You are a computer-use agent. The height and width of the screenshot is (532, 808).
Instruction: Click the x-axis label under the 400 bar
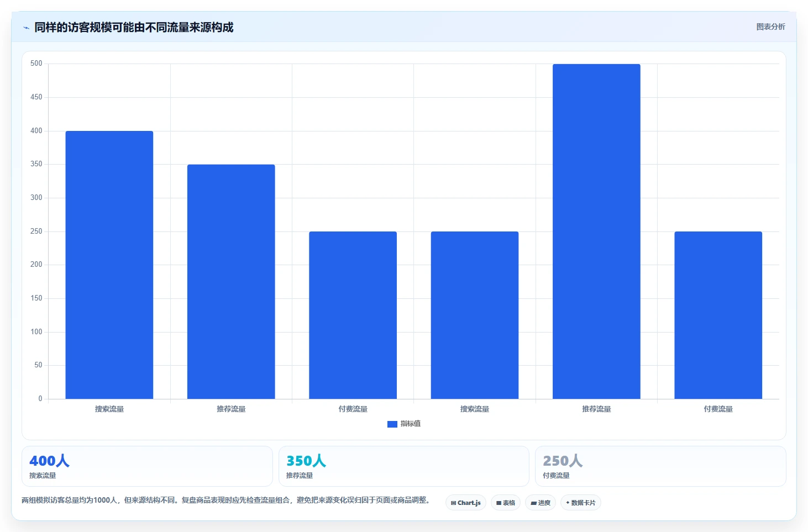(109, 409)
